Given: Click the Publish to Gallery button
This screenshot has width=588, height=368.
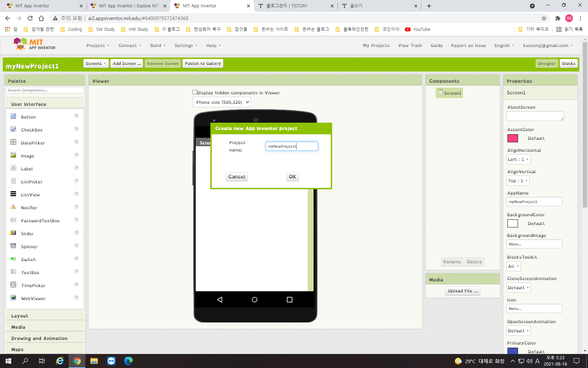Looking at the screenshot, I should click(203, 63).
